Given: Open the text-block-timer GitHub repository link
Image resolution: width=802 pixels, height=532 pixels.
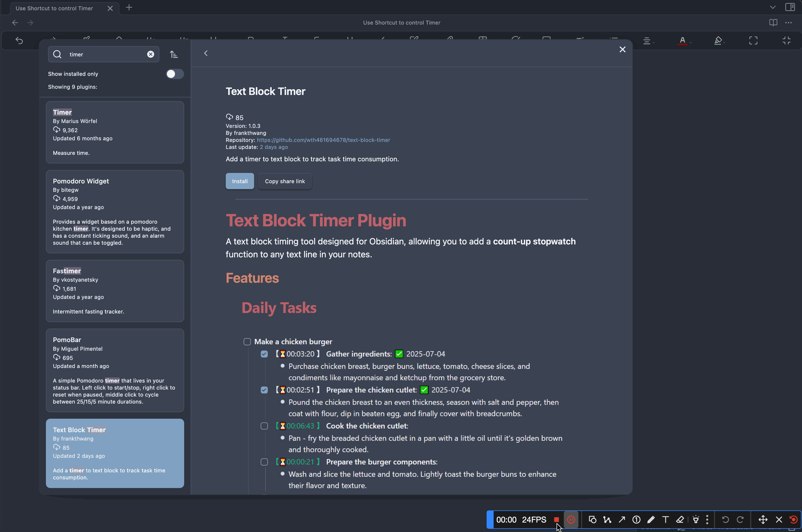Looking at the screenshot, I should 323,140.
